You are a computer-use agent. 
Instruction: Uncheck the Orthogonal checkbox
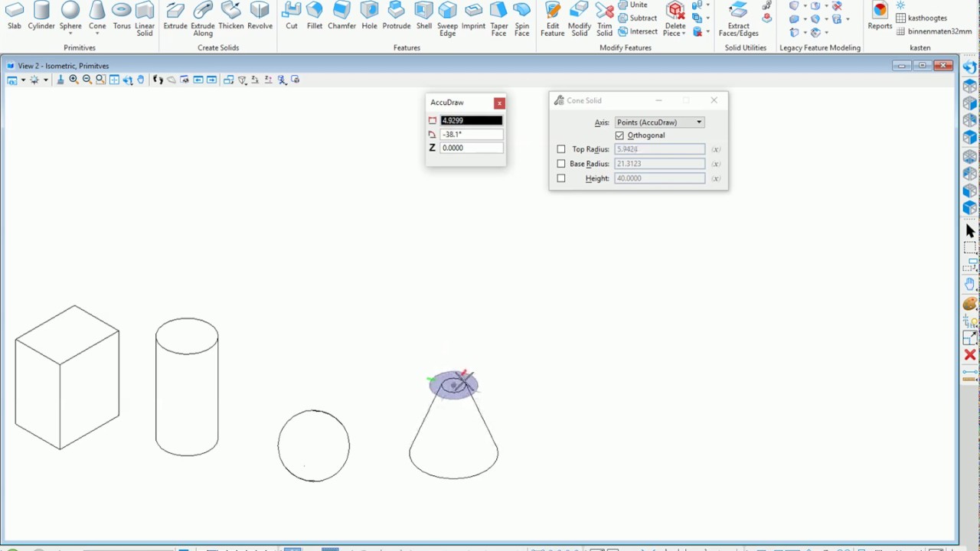point(619,135)
